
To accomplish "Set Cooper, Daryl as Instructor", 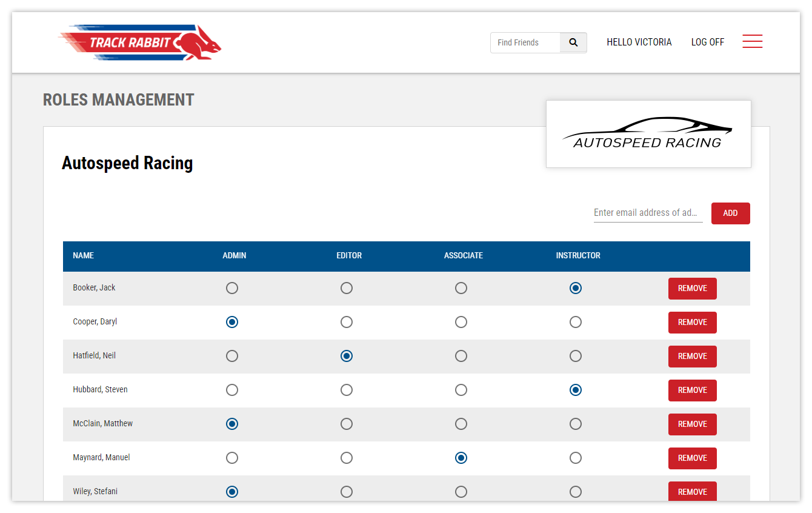I will [576, 322].
